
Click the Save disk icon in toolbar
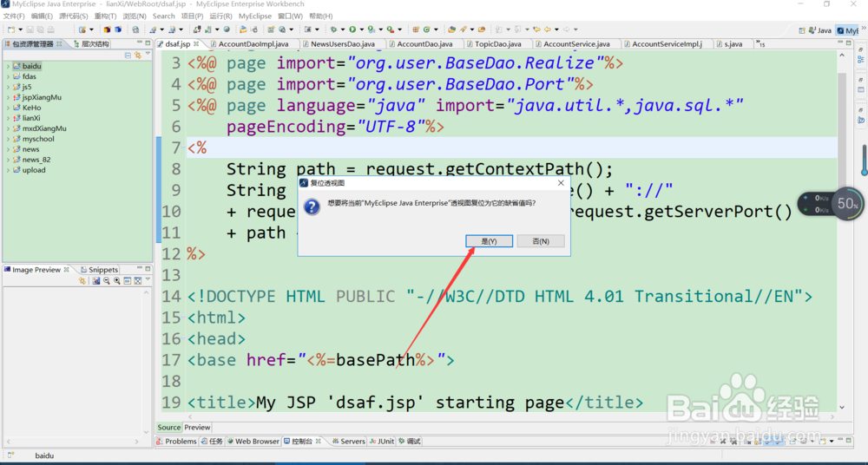(x=30, y=29)
